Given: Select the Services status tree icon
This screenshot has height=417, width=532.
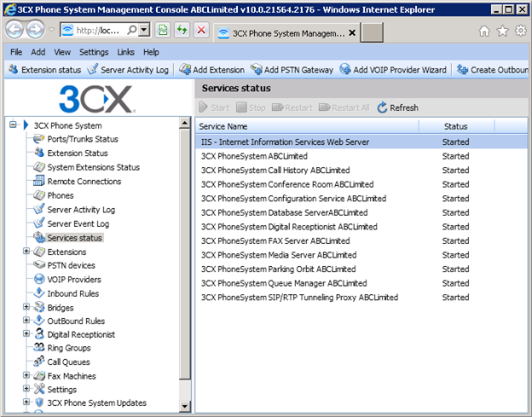Looking at the screenshot, I should click(39, 238).
